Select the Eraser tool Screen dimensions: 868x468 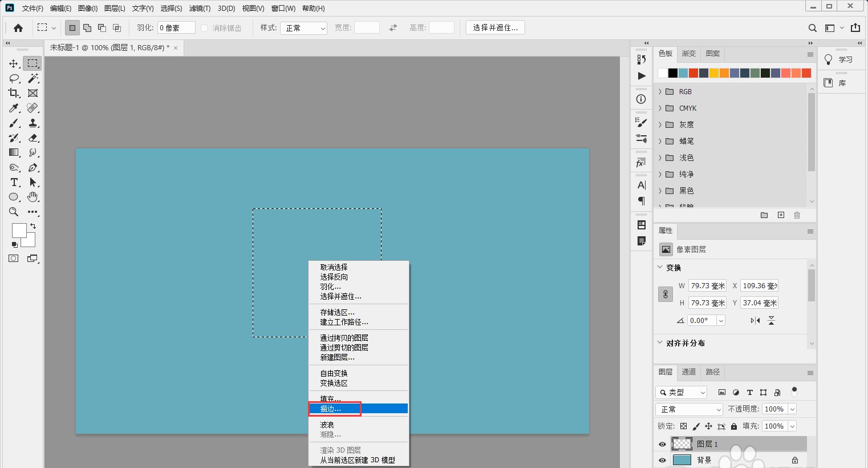pos(33,138)
